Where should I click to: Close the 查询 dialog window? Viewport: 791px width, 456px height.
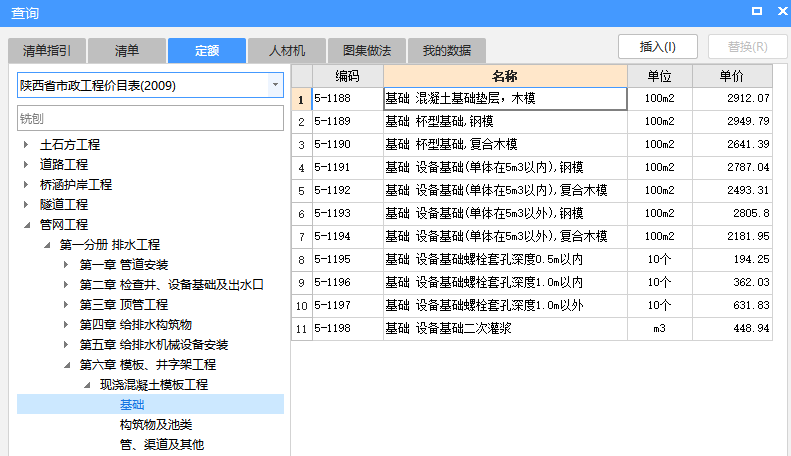point(778,13)
